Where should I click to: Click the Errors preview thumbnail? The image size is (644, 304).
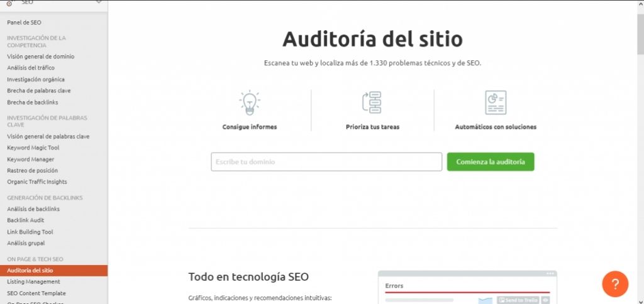click(467, 287)
